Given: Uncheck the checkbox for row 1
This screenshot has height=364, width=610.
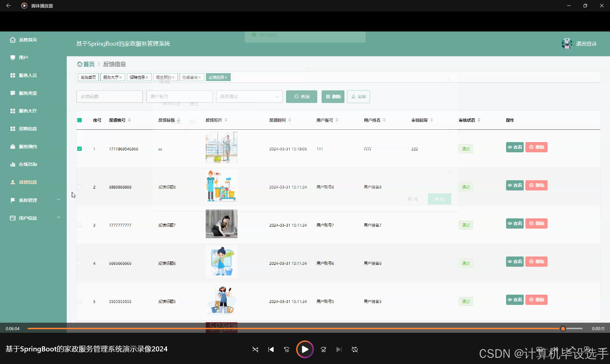Looking at the screenshot, I should coord(79,149).
